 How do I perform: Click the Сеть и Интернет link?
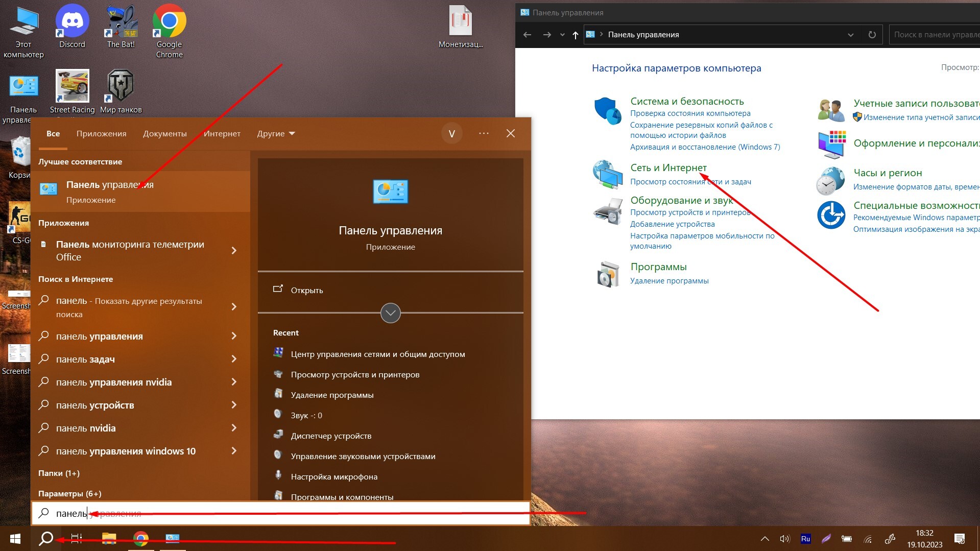coord(668,167)
